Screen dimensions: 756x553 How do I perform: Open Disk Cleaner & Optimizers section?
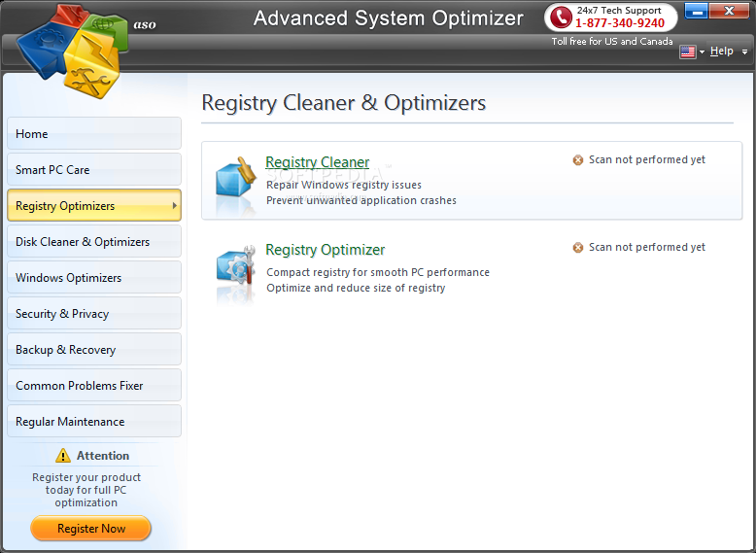click(x=94, y=241)
